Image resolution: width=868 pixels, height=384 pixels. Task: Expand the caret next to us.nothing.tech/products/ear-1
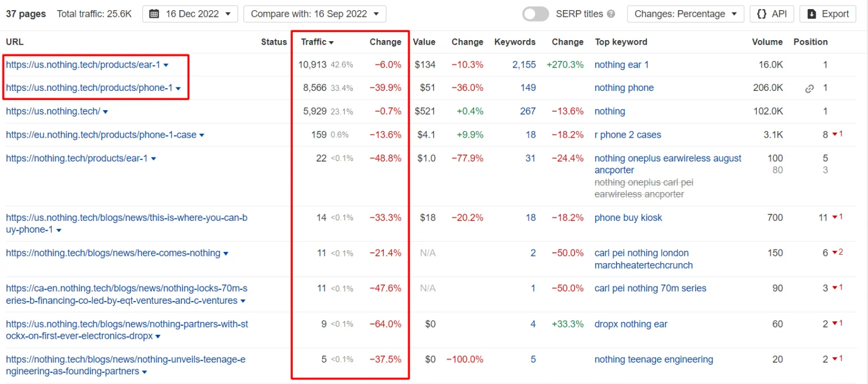(x=166, y=66)
